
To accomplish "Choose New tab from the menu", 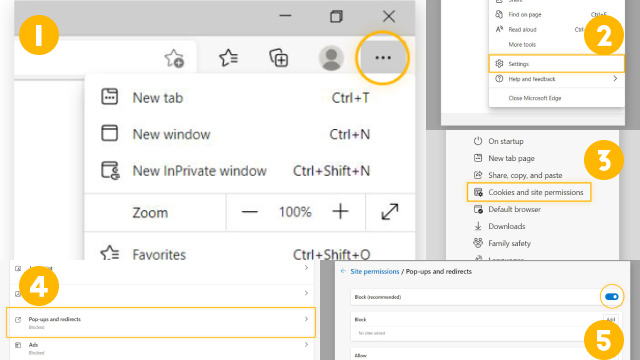I will pos(249,98).
